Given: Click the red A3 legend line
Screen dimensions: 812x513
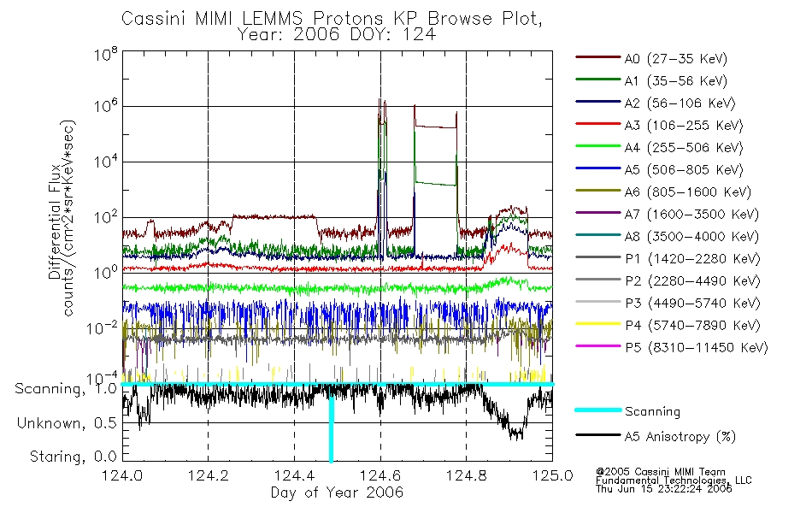Looking at the screenshot, I should pos(598,124).
